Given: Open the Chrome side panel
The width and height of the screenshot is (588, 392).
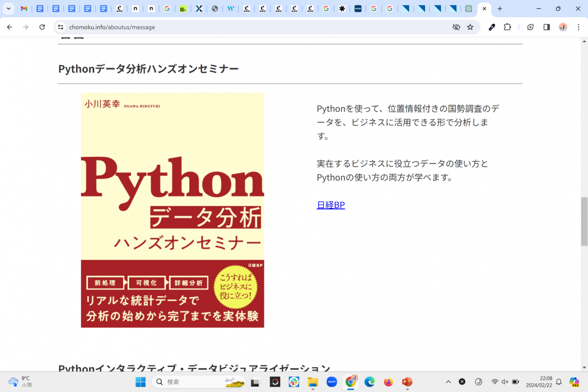Looking at the screenshot, I should coord(546,27).
